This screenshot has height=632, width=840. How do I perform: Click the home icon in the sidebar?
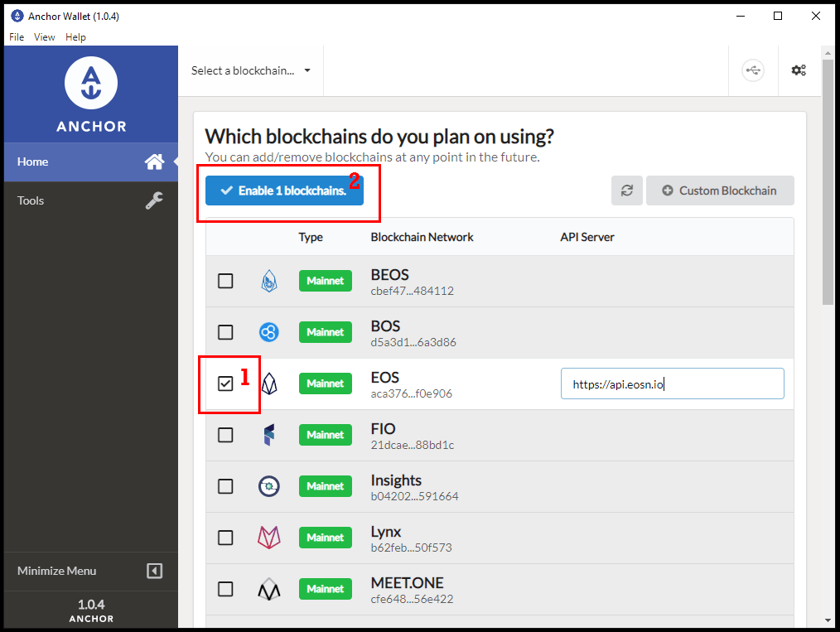[154, 162]
